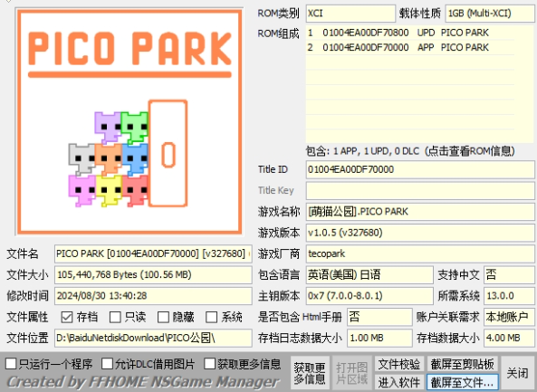Image resolution: width=537 pixels, height=392 pixels.
Task: Select the APP row 01004EA00DF70000 in ROM组成
Action: click(x=409, y=47)
